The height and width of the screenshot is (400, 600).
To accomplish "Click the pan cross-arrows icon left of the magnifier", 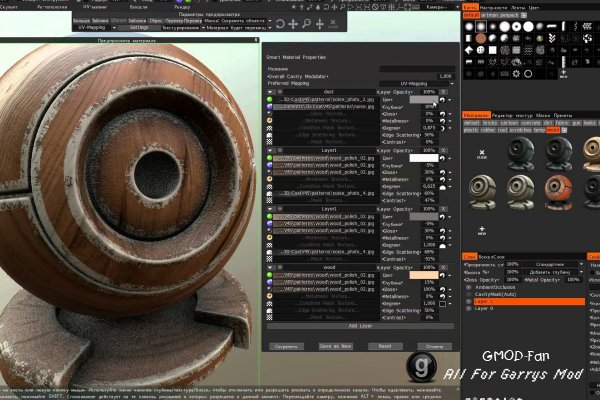I will (x=293, y=24).
